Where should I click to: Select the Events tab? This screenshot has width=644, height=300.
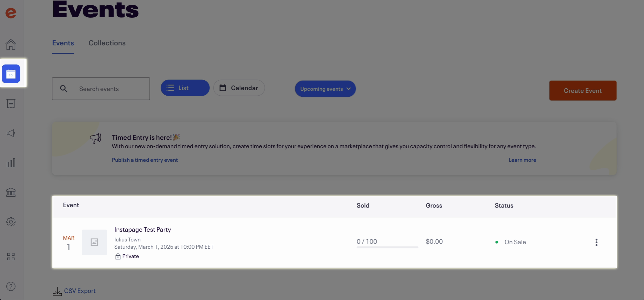(x=63, y=43)
